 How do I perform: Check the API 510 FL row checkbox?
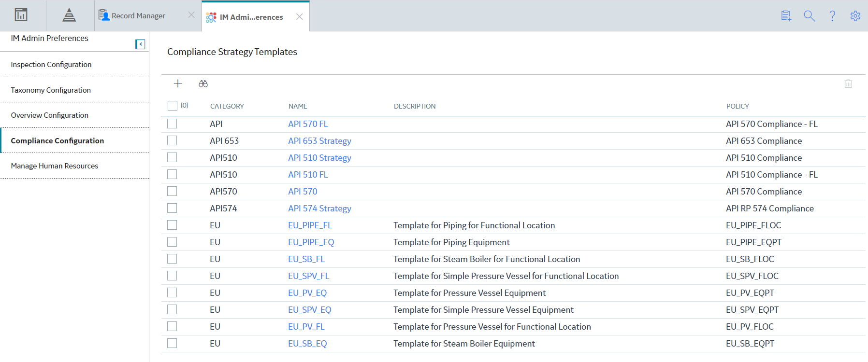[172, 175]
